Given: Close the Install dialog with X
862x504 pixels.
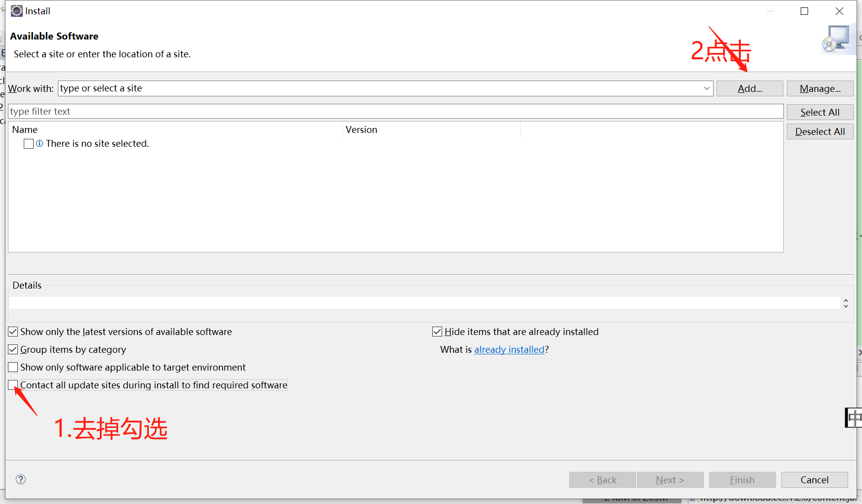Looking at the screenshot, I should [839, 11].
